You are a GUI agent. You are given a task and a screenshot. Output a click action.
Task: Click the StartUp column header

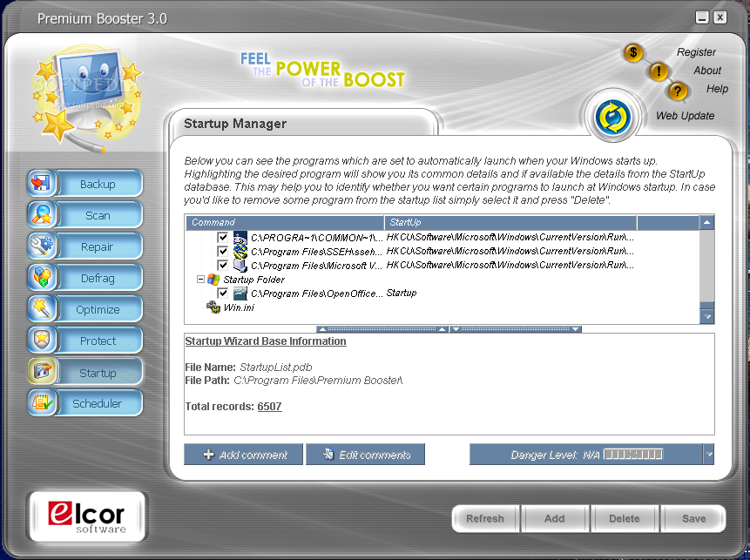click(510, 222)
